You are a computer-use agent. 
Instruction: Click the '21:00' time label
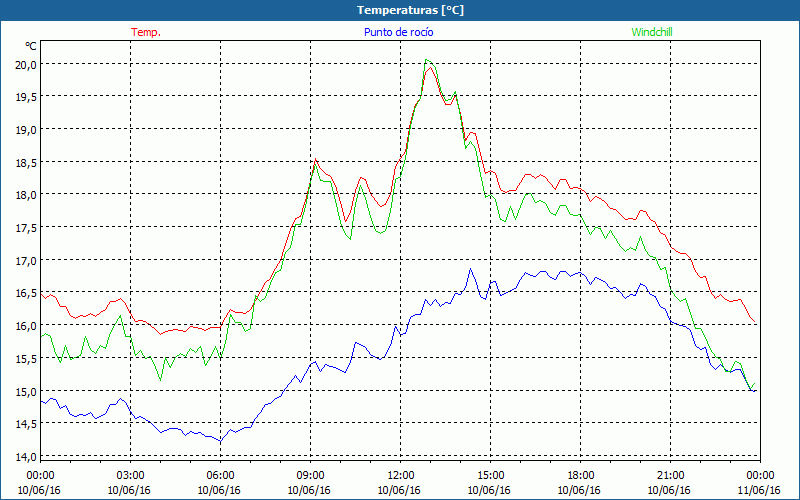tap(670, 476)
